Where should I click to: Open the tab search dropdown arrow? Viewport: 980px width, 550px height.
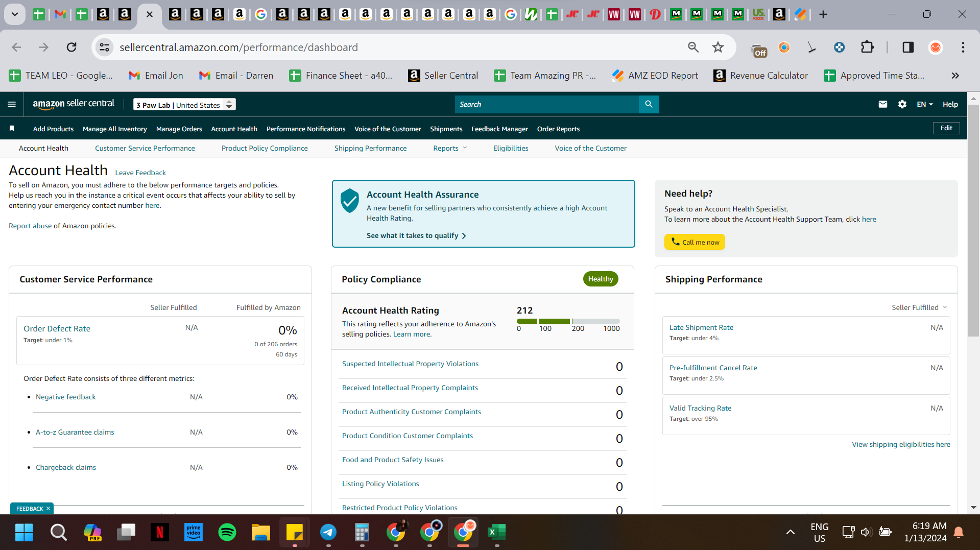(15, 14)
